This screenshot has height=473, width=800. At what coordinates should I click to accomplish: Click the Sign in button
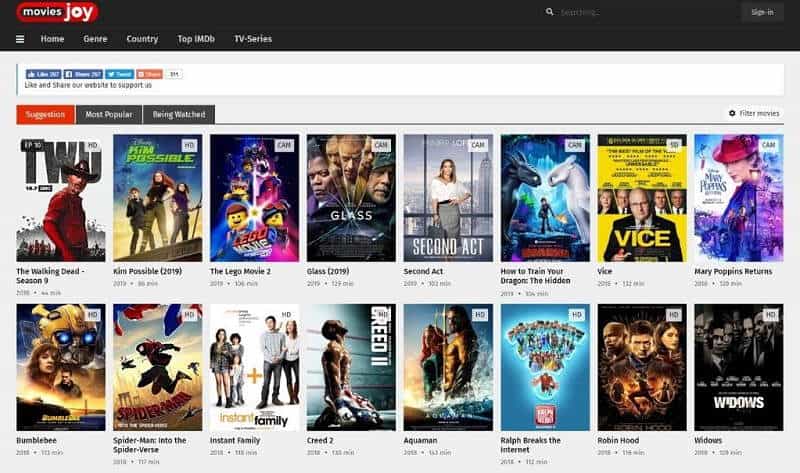tap(762, 12)
